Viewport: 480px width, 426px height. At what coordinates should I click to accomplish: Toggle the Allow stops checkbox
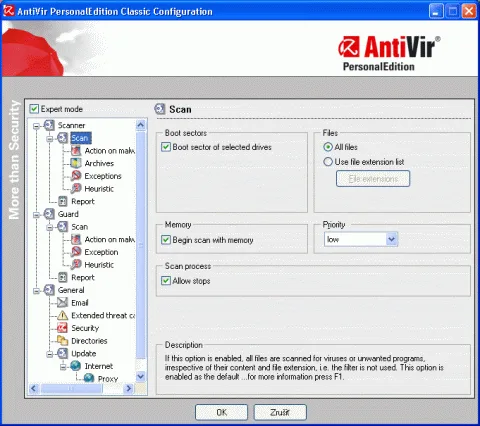point(166,281)
